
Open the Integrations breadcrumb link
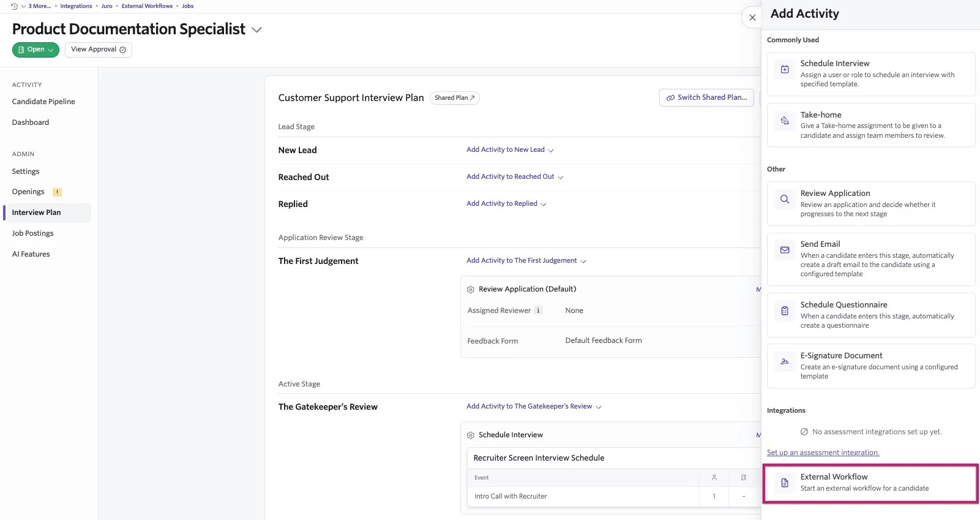[x=76, y=6]
